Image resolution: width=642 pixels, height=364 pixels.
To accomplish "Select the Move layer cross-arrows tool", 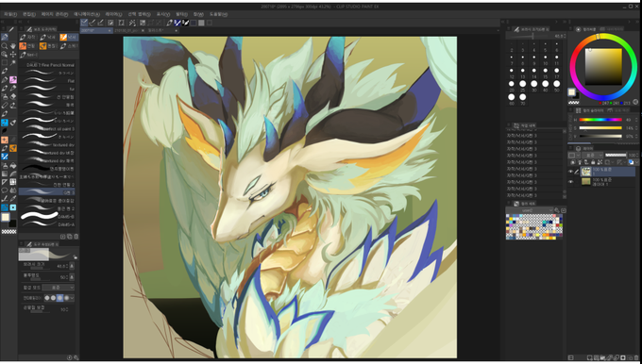I will point(13,54).
